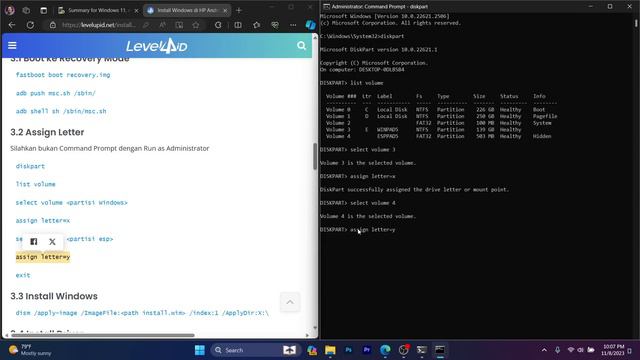This screenshot has width=640, height=360.
Task: Click the 'assign letter=y' command in Command Prompt
Action: [373, 229]
